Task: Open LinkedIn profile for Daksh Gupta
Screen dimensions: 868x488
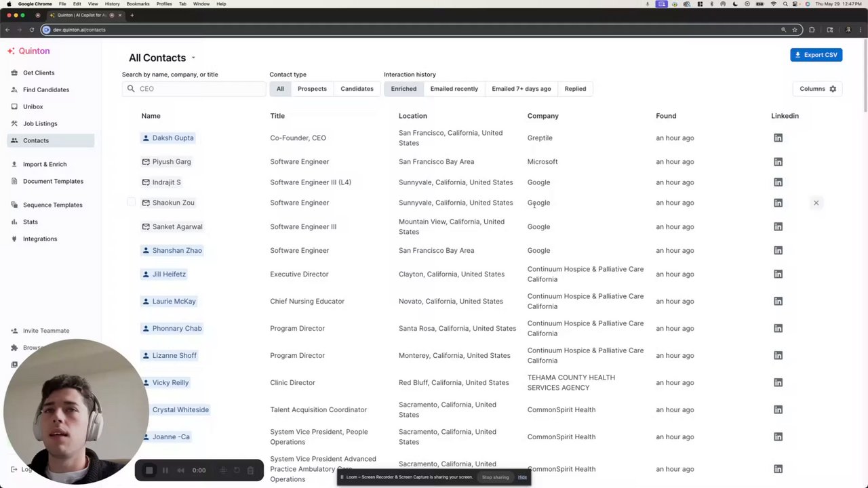Action: [778, 138]
